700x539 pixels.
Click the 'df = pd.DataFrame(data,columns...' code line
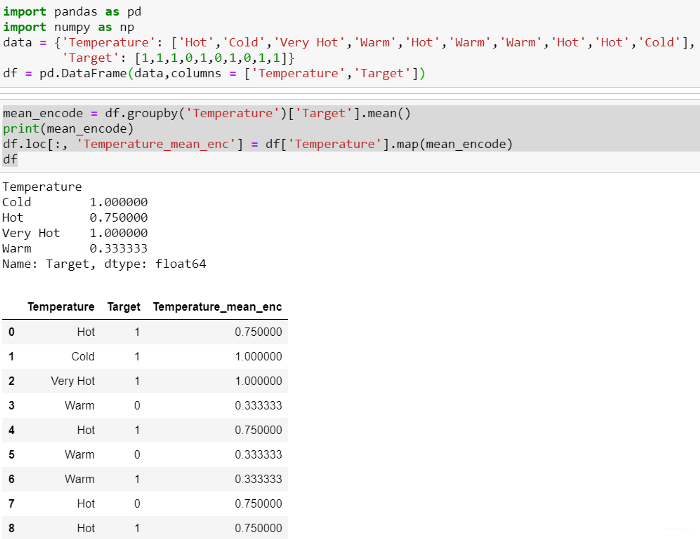coord(214,73)
